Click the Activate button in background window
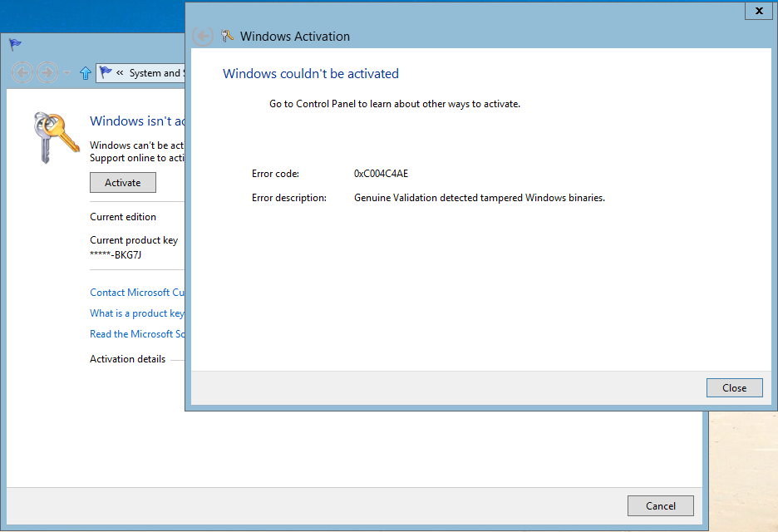 [122, 183]
